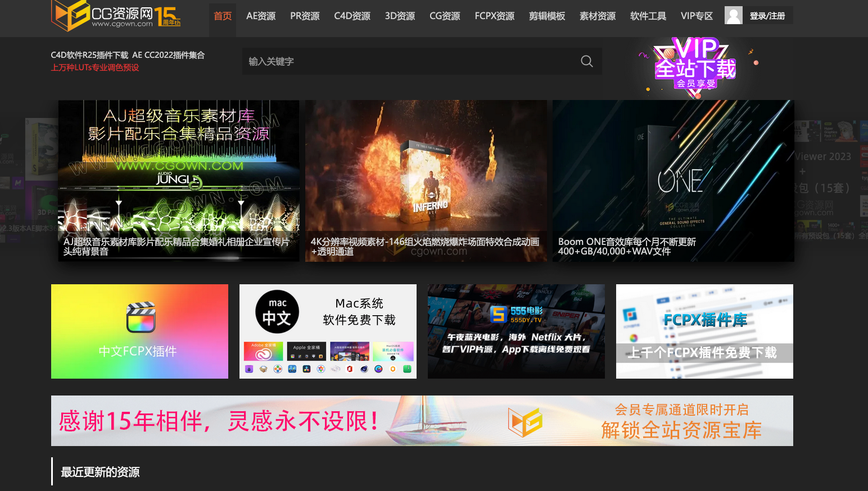
Task: Click 解锁全站资源宝库 on the banner
Action: tap(681, 430)
